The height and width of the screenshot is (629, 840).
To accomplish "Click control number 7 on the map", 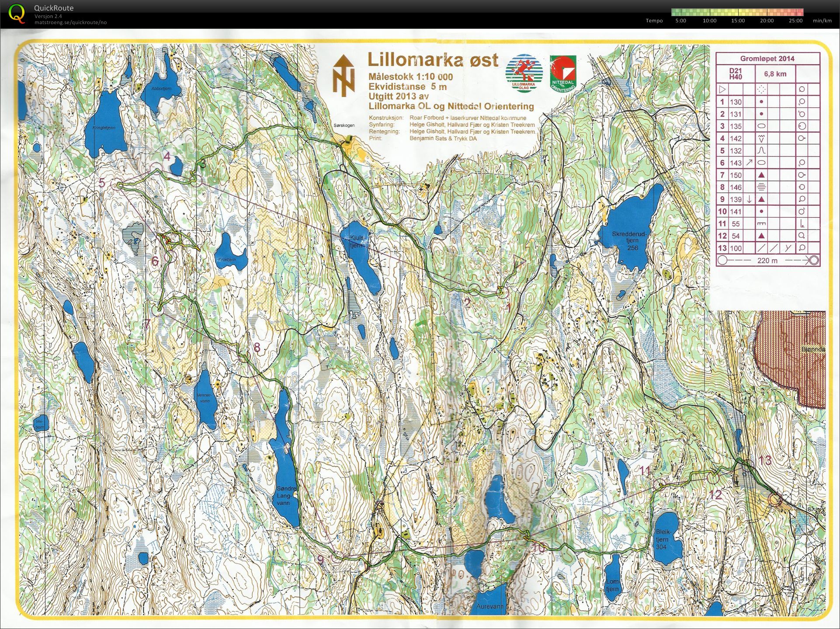I will pos(147,324).
